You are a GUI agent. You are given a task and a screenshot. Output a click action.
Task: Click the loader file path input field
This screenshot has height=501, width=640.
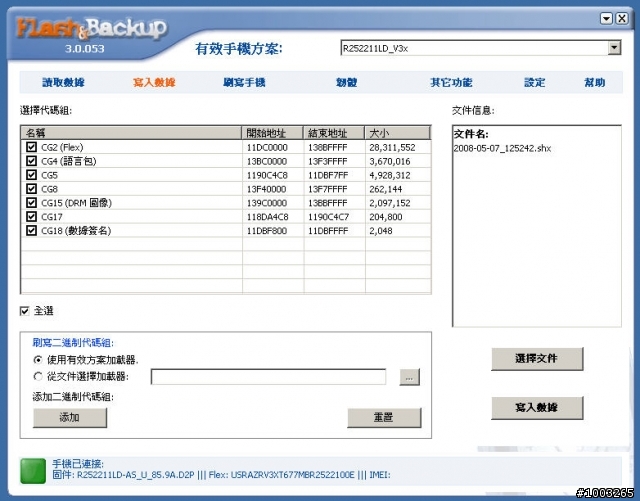269,377
